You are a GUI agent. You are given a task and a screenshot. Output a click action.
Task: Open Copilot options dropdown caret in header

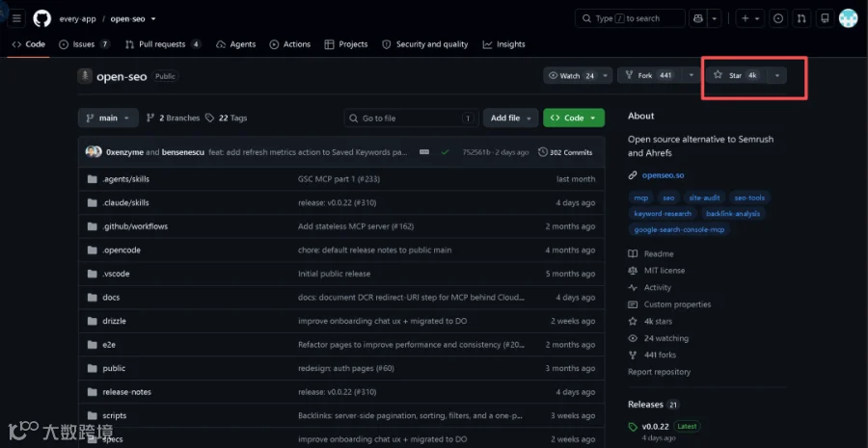(714, 19)
